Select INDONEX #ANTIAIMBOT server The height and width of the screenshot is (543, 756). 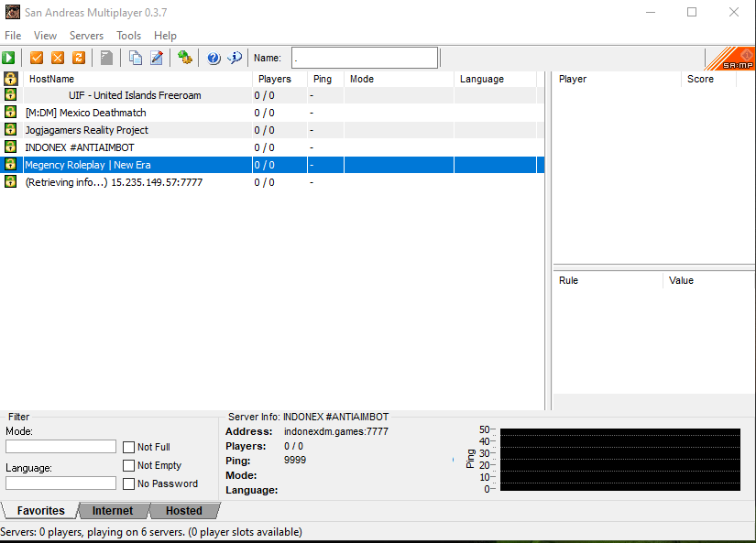click(272, 147)
